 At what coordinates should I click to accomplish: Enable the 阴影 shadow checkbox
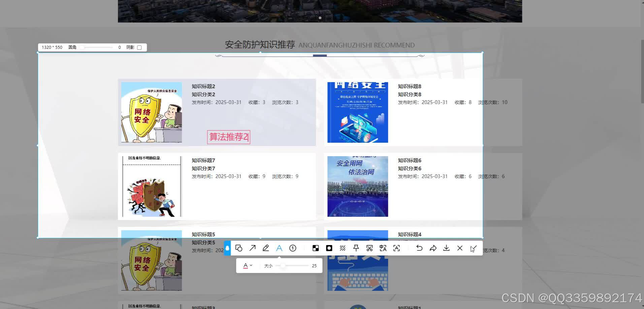tap(140, 47)
